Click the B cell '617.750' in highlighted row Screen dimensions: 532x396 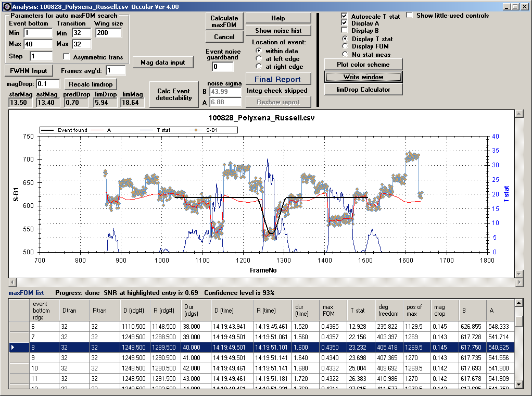coord(473,347)
